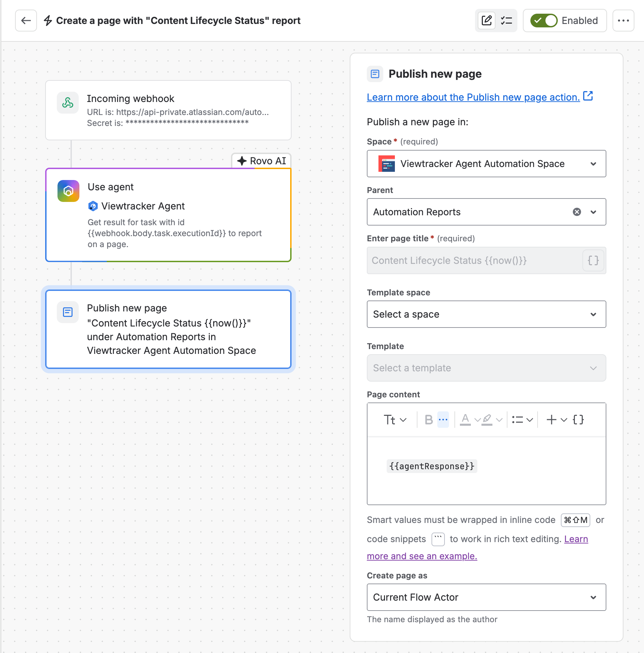Viewport: 644px width, 653px height.
Task: Click the Rovo Use agent icon
Action: tap(68, 191)
